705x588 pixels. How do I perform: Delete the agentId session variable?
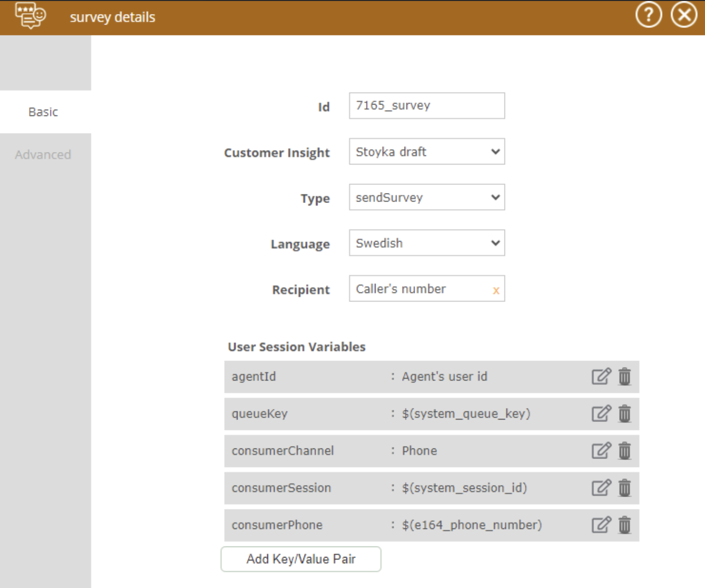point(624,376)
